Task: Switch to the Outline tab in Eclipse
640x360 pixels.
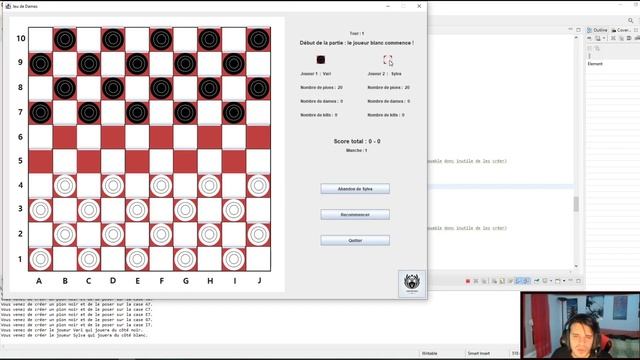Action: click(x=597, y=30)
